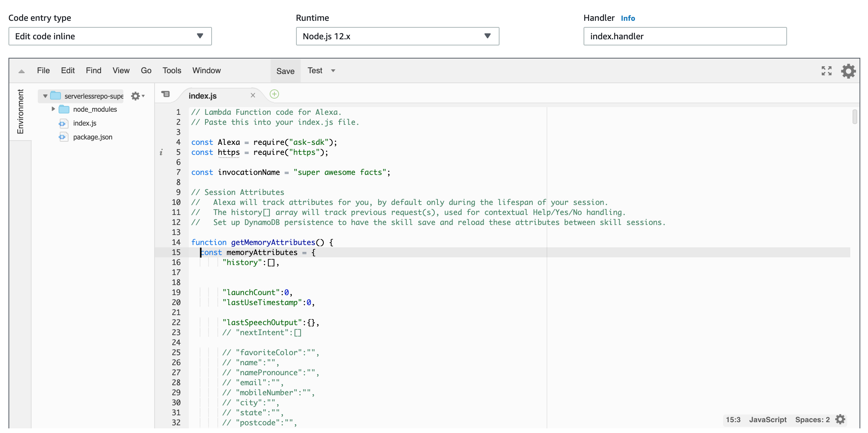Close the index.js editor tab
The height and width of the screenshot is (433, 868).
click(253, 95)
